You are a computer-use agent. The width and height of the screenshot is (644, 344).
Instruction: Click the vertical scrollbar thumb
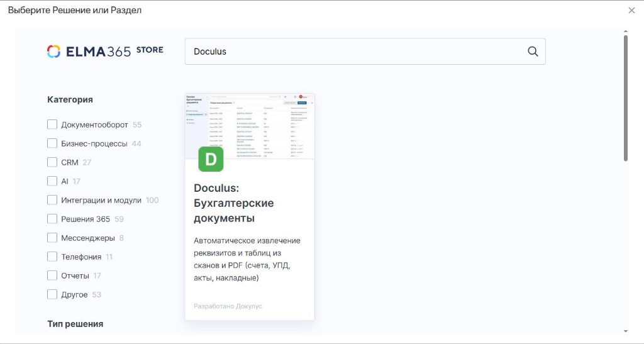[x=626, y=99]
